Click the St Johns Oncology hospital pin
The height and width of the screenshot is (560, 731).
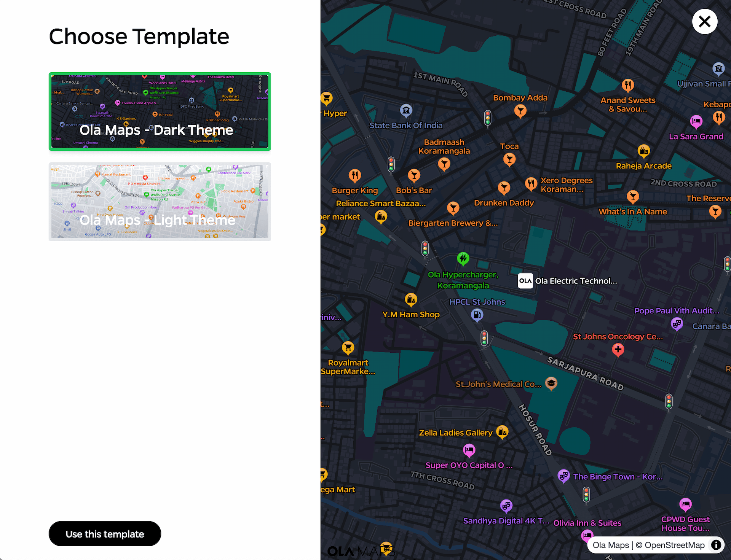(618, 349)
